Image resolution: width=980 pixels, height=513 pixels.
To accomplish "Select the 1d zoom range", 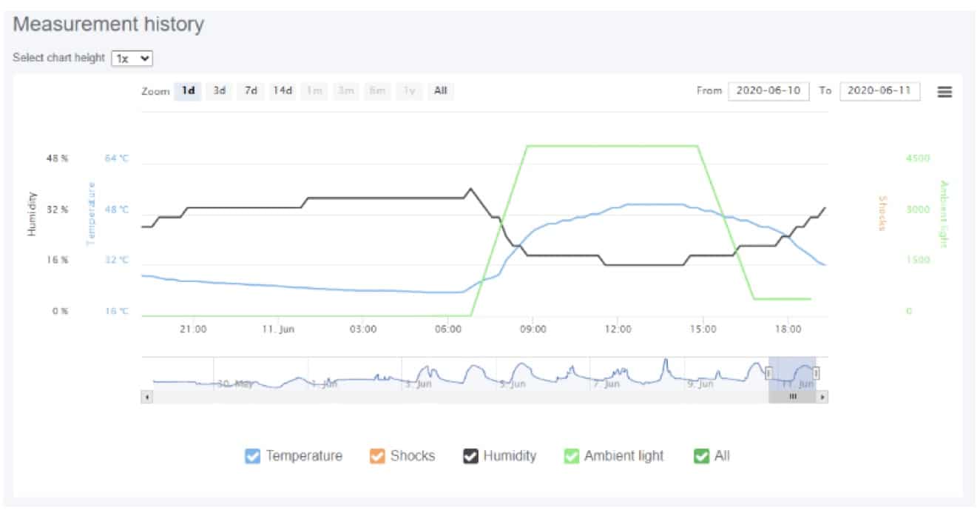I will point(189,91).
